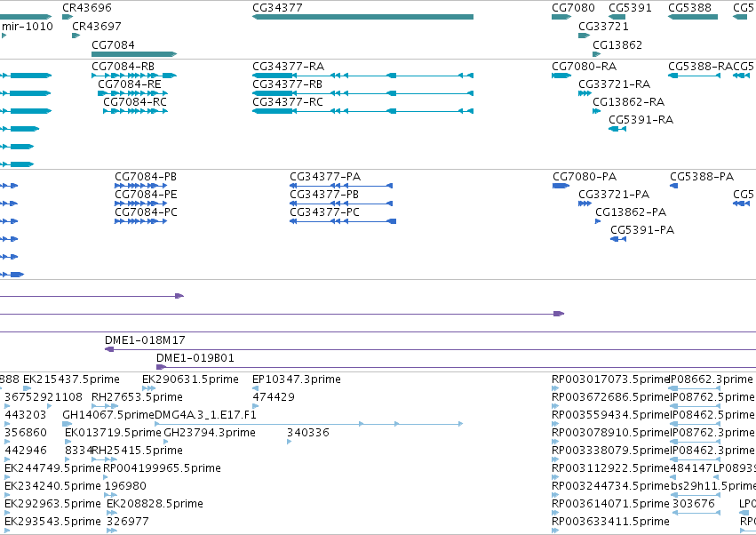Open transcript CG33721-RA
Viewport: 756px width, 535px height.
(614, 84)
